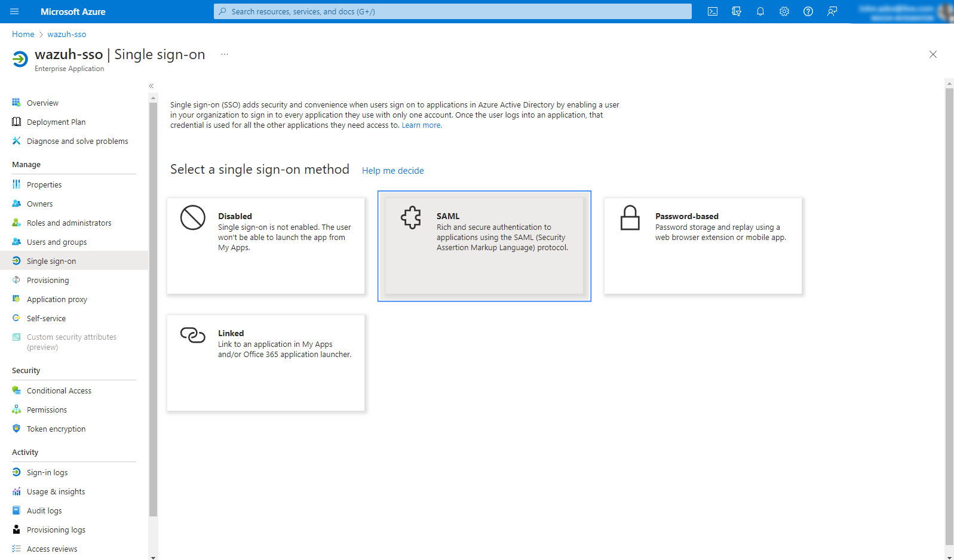Click the notifications bell icon
This screenshot has height=560, width=954.
(x=760, y=11)
